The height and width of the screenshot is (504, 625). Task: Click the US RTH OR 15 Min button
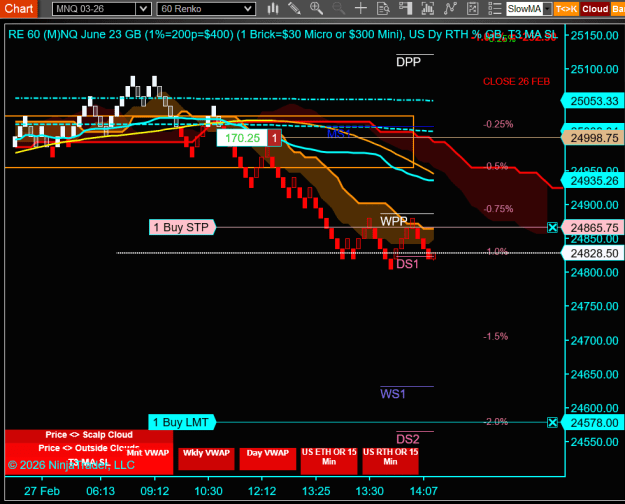pyautogui.click(x=390, y=460)
